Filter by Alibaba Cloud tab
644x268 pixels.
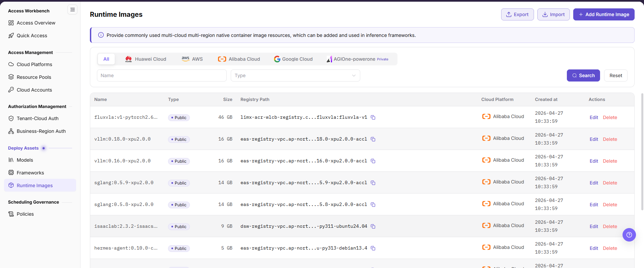239,59
